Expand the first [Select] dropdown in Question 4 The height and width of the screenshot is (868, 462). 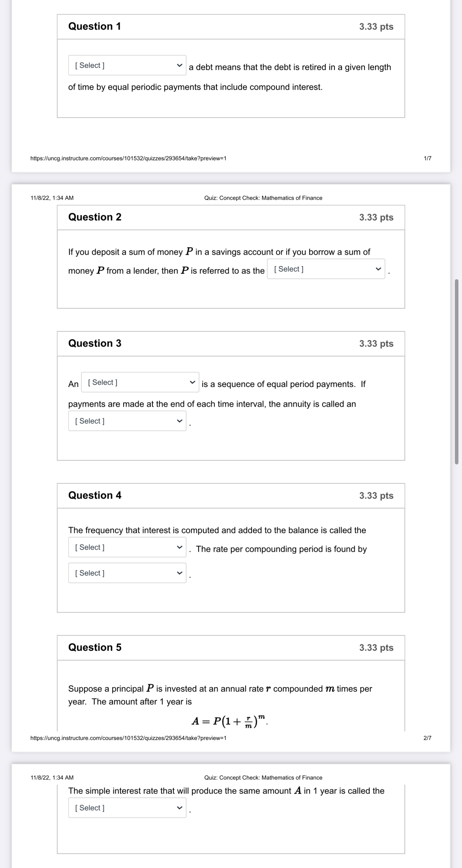coord(127,548)
